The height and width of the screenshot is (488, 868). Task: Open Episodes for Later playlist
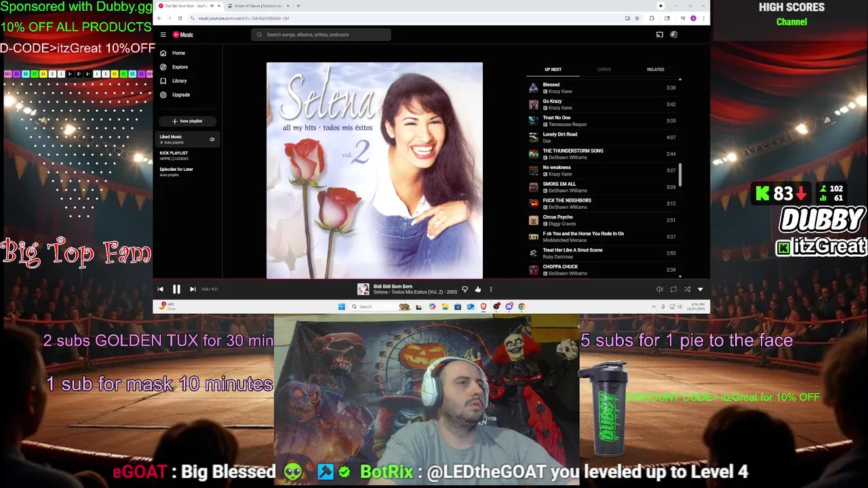coord(187,171)
